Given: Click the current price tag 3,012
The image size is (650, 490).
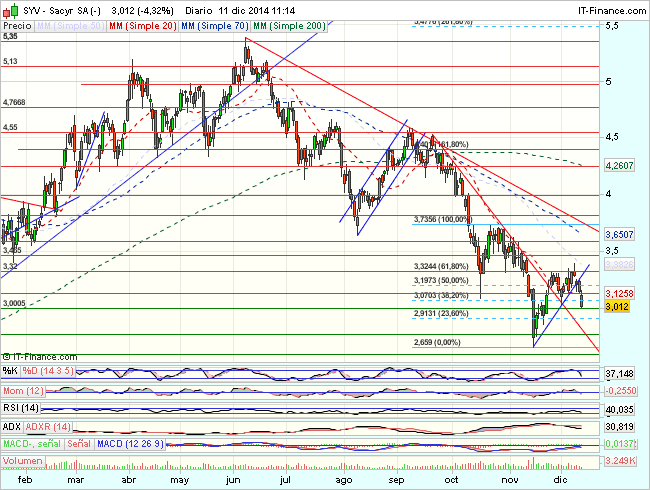Looking at the screenshot, I should pos(617,307).
